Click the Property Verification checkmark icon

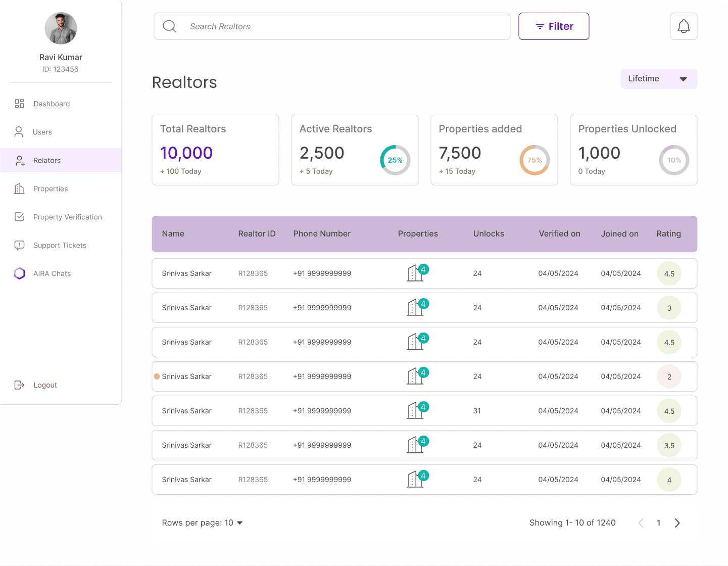click(19, 217)
